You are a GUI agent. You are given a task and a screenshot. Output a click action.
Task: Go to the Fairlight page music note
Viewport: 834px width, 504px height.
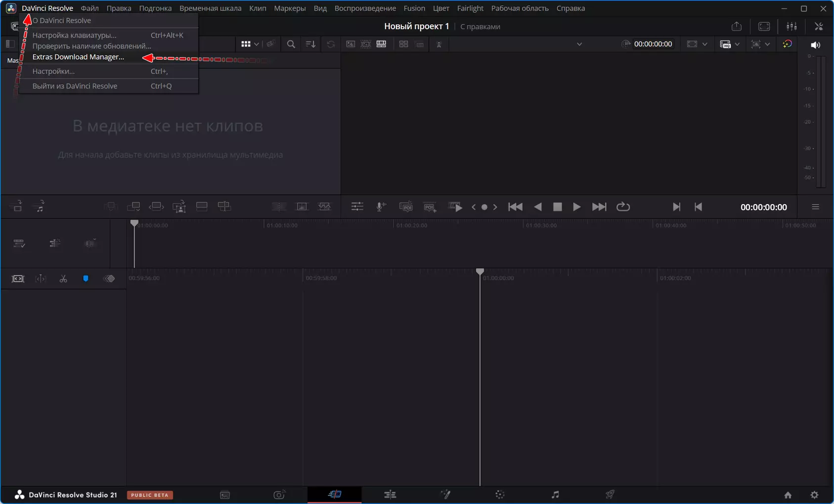(x=555, y=495)
